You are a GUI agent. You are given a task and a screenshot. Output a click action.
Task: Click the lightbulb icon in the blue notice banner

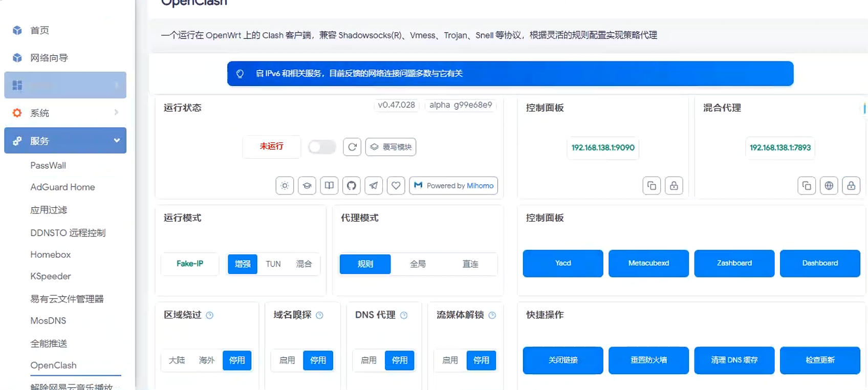click(x=240, y=74)
